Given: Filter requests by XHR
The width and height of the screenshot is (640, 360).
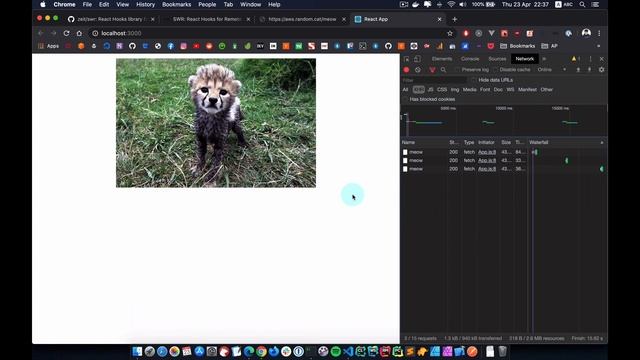Looking at the screenshot, I should [418, 89].
